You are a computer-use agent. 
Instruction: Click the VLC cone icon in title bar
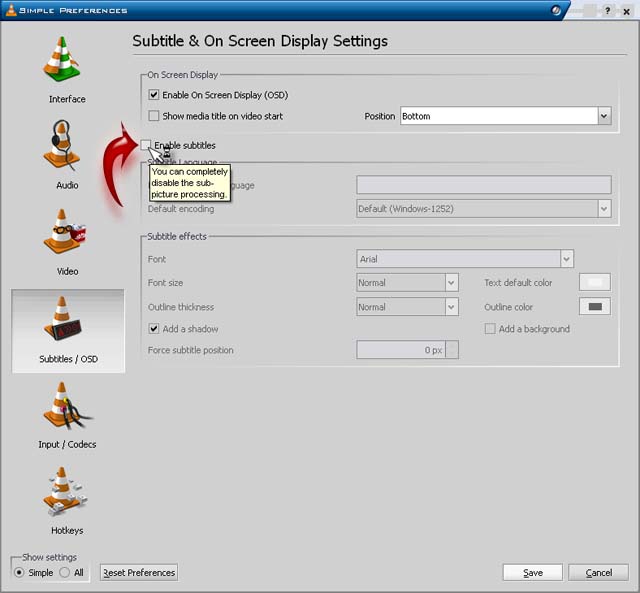point(11,10)
